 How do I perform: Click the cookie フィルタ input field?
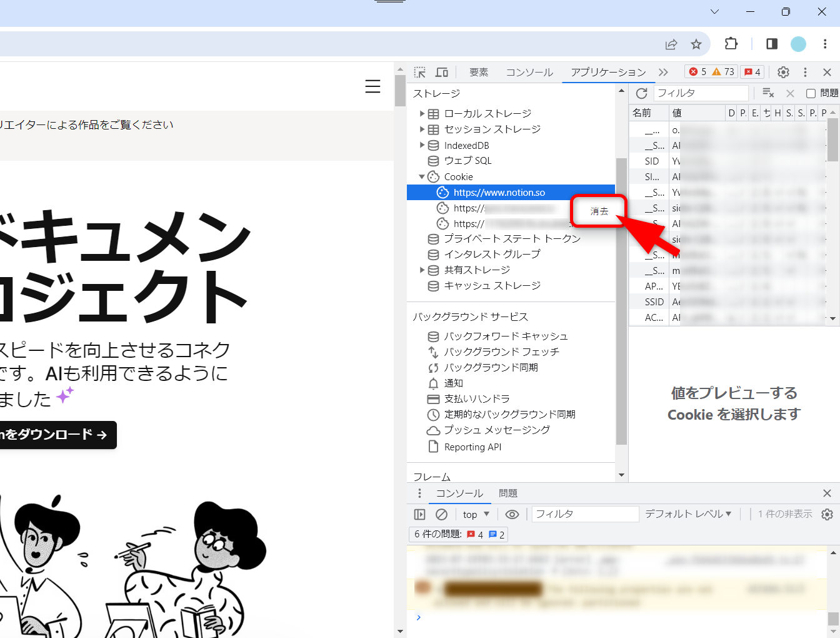pyautogui.click(x=700, y=93)
